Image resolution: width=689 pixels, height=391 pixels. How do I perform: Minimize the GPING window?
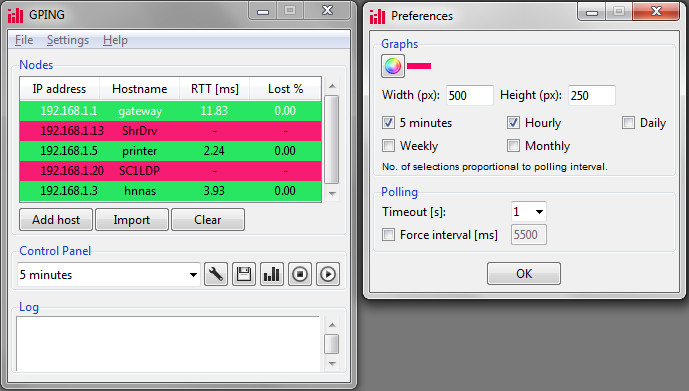coord(263,11)
